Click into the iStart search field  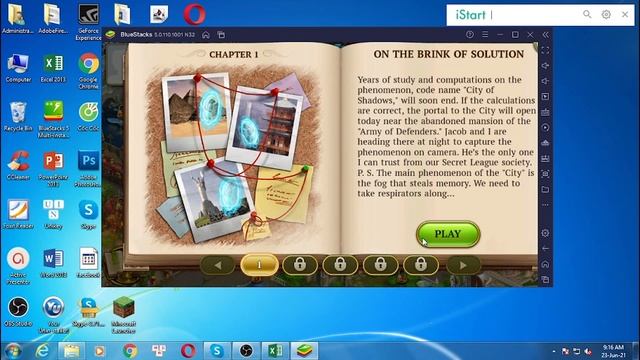(535, 15)
